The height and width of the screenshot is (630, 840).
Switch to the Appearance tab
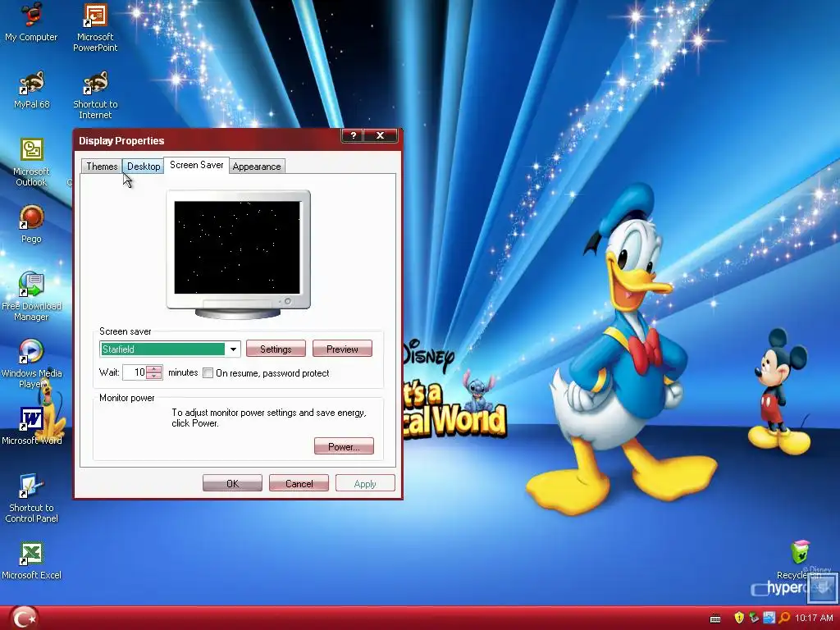pos(257,167)
